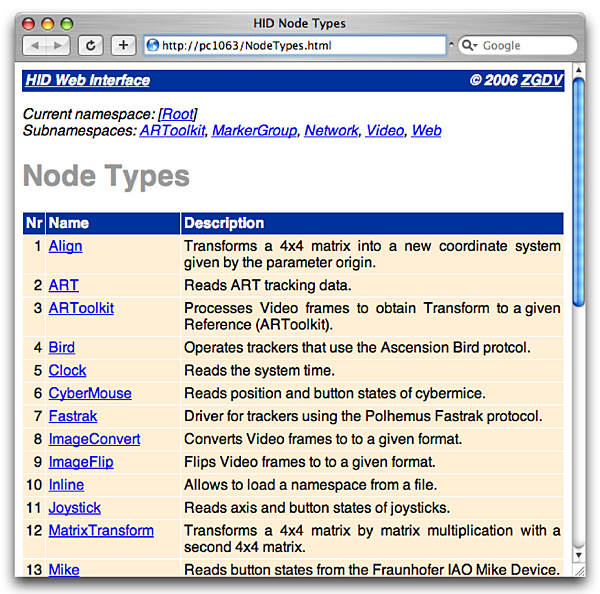Focus the Google search field

(518, 46)
